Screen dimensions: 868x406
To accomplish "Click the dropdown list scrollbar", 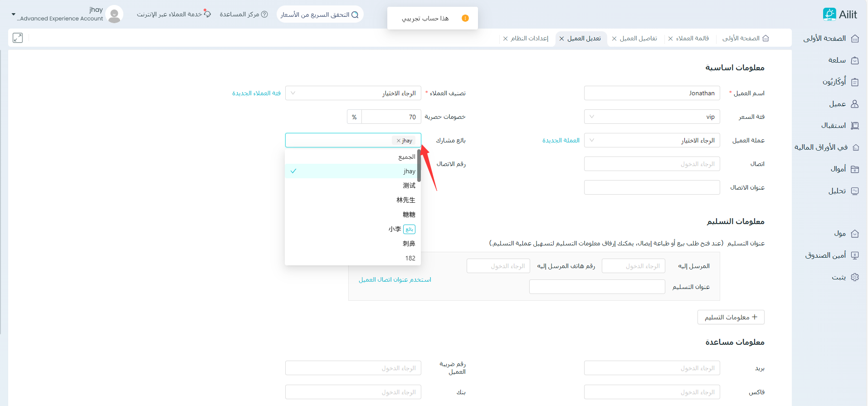I will pos(419,166).
